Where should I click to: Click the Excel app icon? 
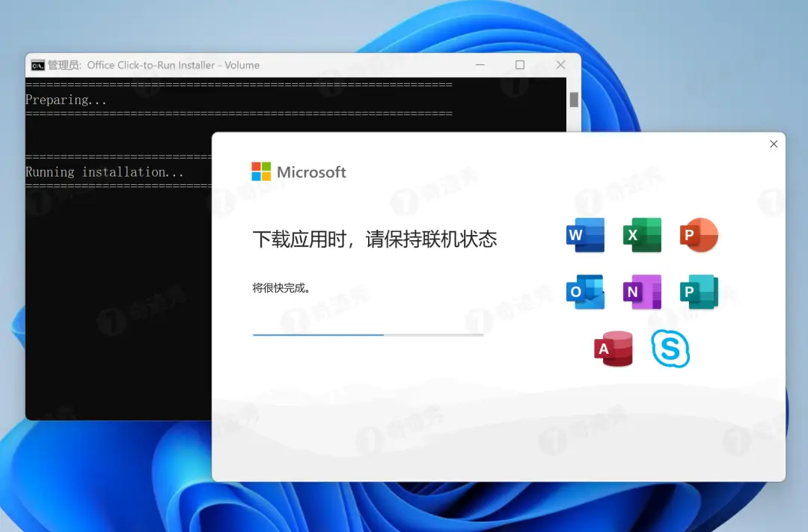tap(641, 234)
